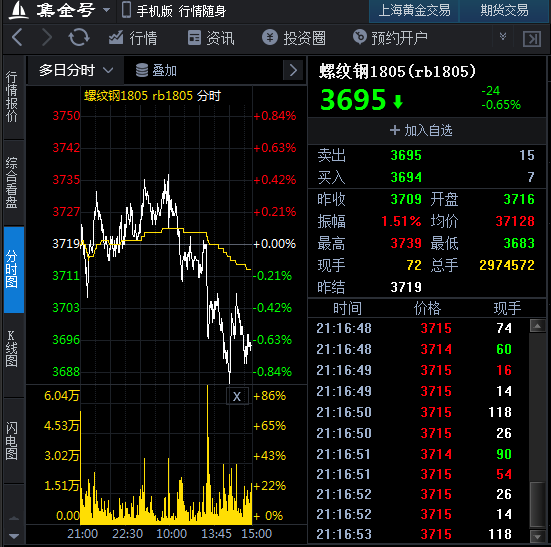Click 最低 value 3683
The height and width of the screenshot is (547, 551).
[519, 243]
